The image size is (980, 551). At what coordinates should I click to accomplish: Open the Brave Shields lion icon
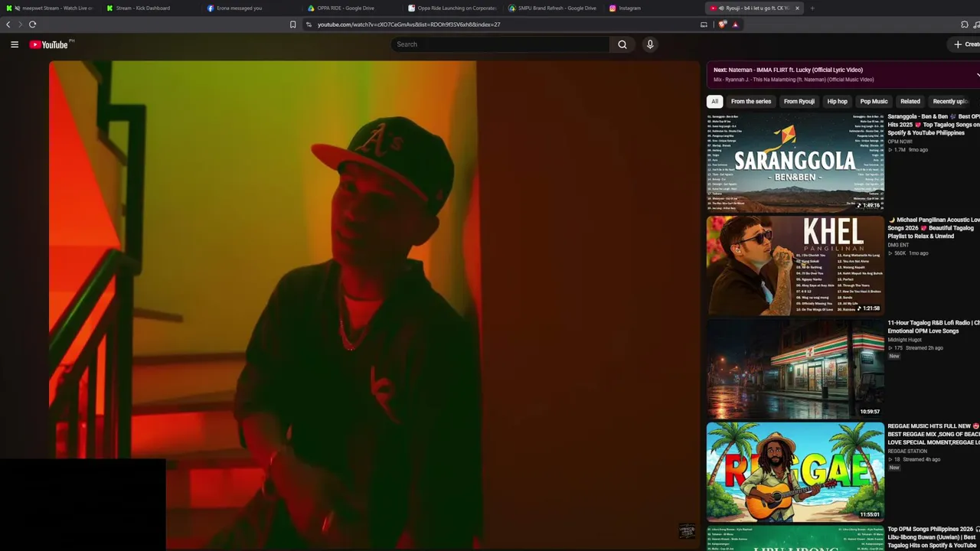[x=722, y=24]
